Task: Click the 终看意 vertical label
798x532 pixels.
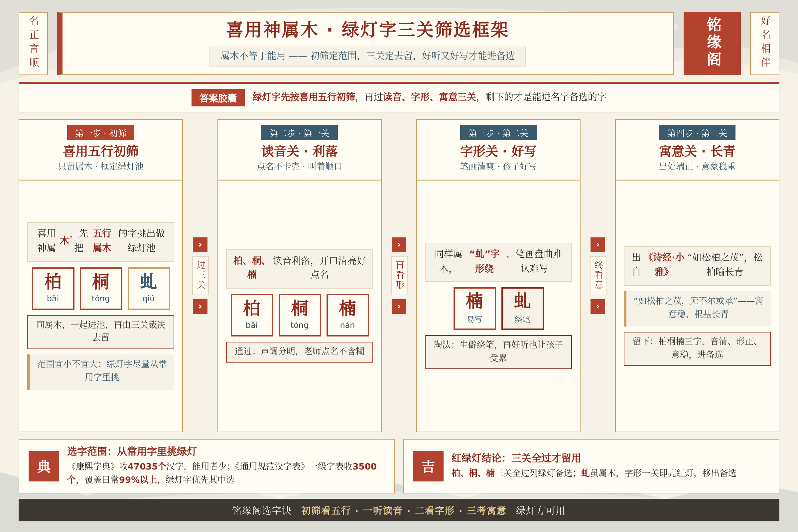Action: (598, 276)
